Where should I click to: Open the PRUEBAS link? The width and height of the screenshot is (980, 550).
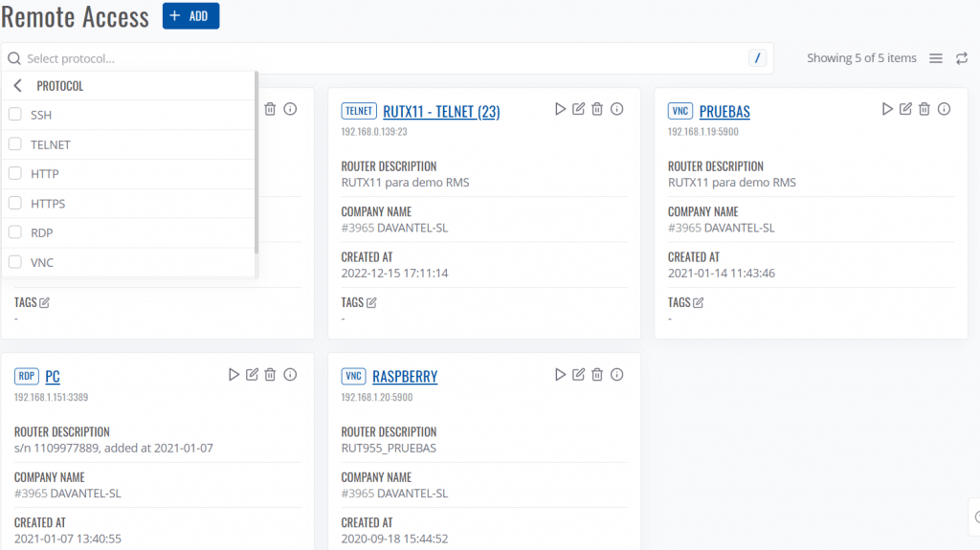(724, 112)
